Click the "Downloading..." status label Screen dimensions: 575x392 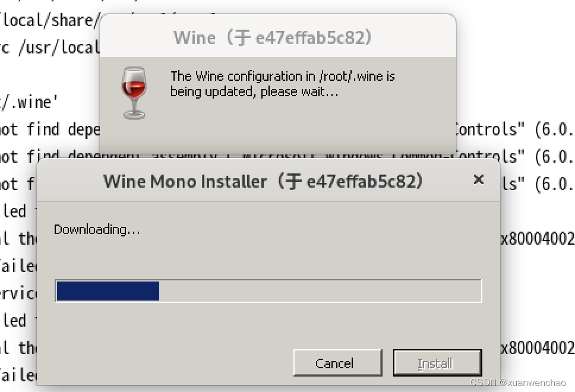pos(97,229)
